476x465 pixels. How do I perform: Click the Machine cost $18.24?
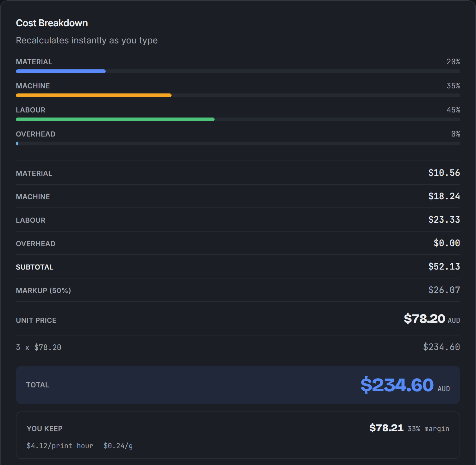pyautogui.click(x=444, y=196)
